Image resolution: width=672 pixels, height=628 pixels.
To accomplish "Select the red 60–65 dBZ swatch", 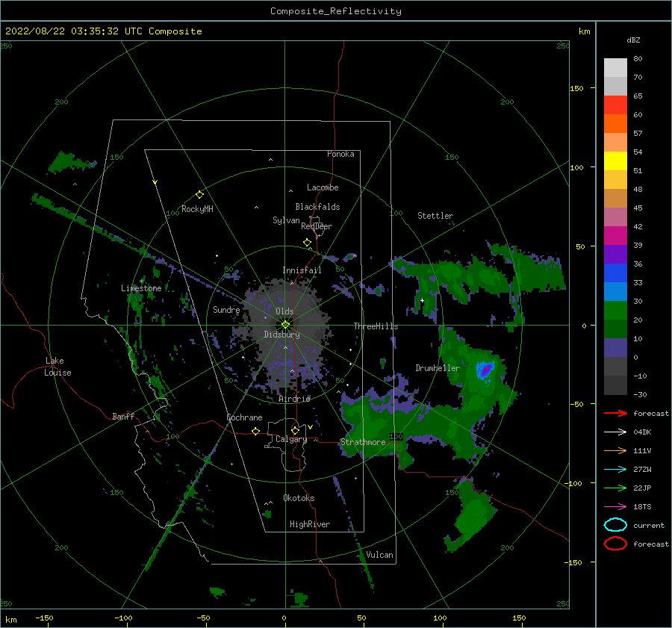I will click(615, 105).
